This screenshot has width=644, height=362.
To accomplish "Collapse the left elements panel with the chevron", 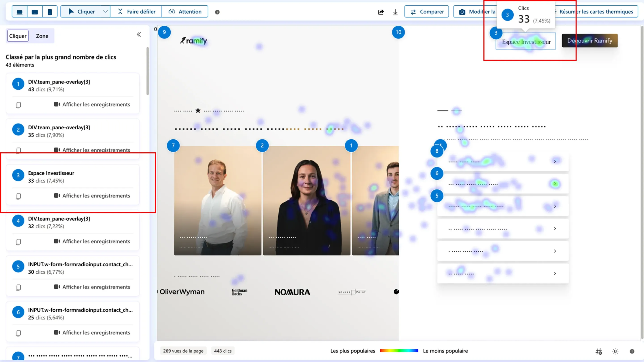I will pos(139,34).
